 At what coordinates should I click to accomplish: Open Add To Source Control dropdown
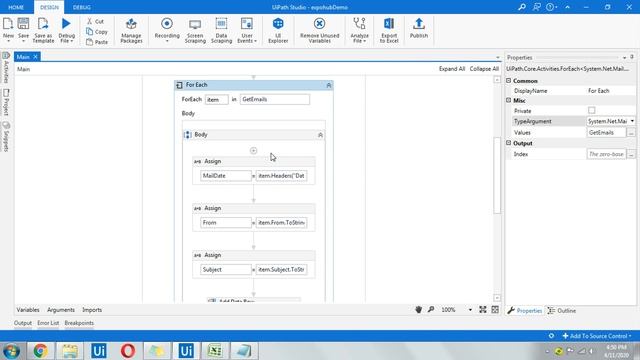597,336
